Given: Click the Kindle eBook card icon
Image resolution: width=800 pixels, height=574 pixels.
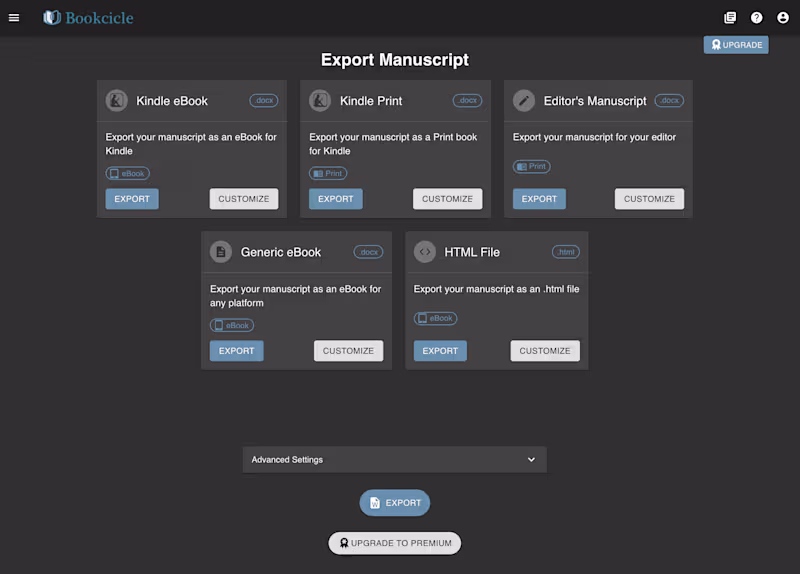Looking at the screenshot, I should 116,101.
